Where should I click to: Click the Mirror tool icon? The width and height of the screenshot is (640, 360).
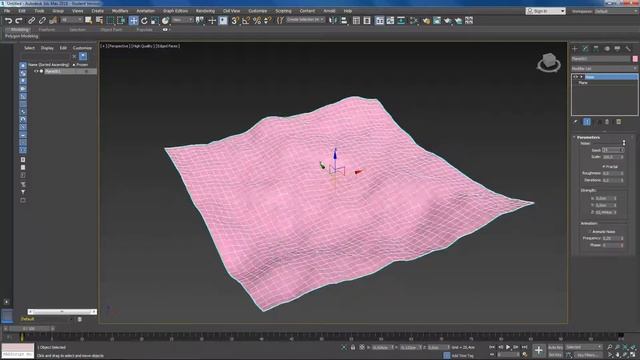click(x=333, y=20)
